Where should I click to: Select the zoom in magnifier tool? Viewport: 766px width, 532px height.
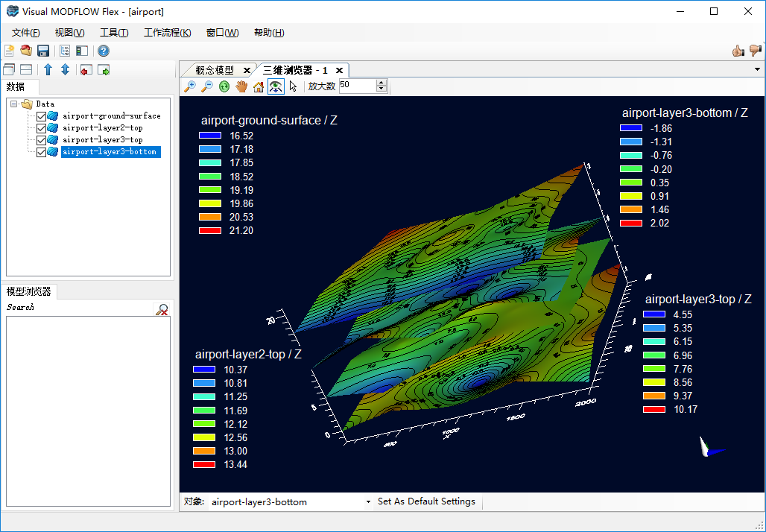189,86
